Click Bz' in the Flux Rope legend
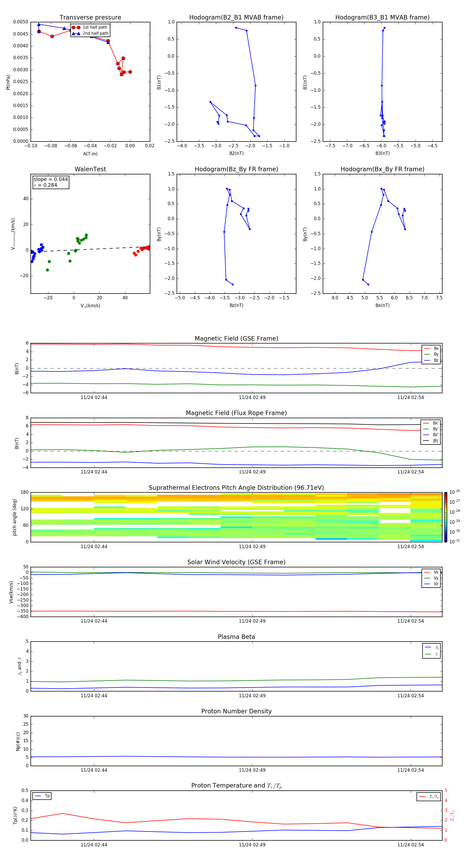Viewport: 473px width, 868px height. coord(431,435)
